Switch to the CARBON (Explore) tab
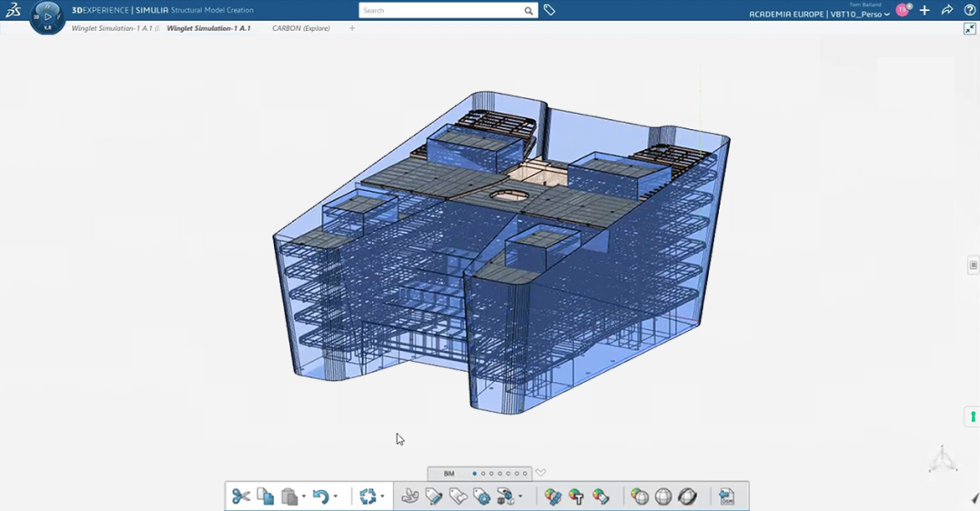The image size is (980, 511). pos(300,28)
